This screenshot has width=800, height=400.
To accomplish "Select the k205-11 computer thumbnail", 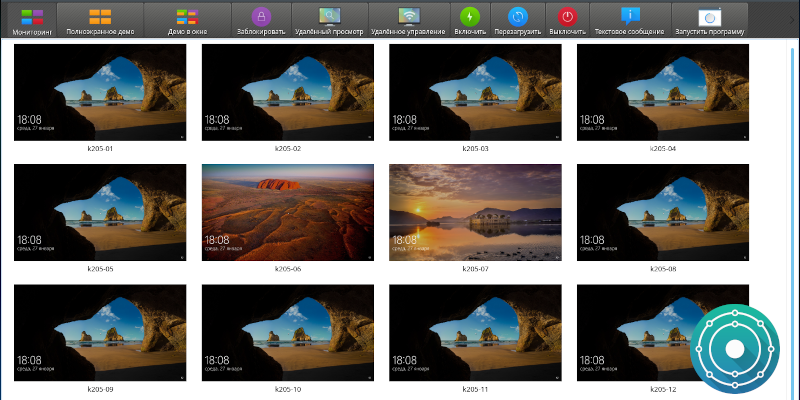I will coord(476,333).
